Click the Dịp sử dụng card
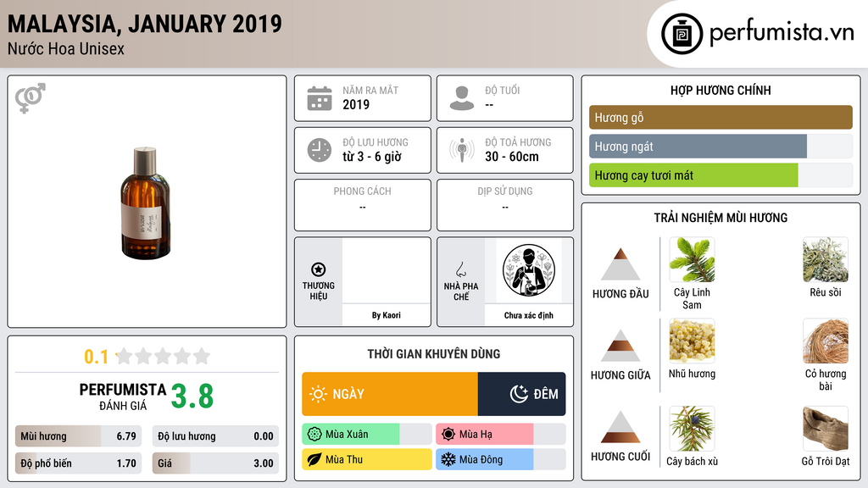 (505, 205)
